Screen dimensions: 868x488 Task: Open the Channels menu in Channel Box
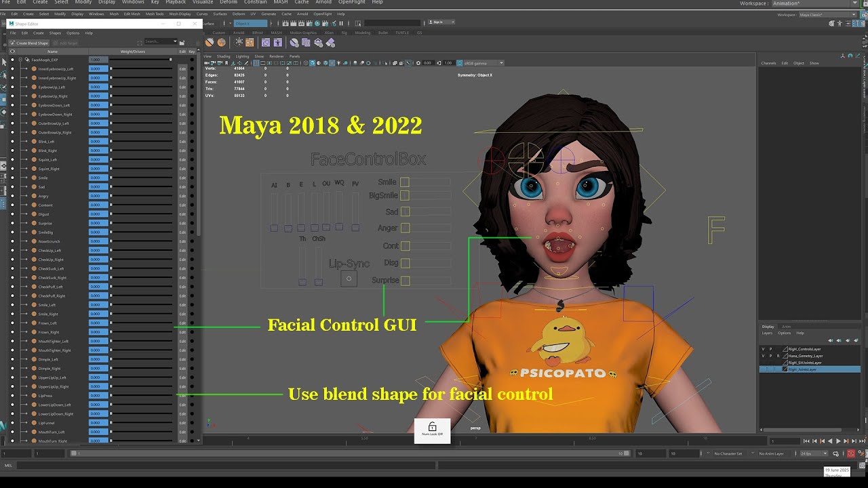tap(768, 63)
